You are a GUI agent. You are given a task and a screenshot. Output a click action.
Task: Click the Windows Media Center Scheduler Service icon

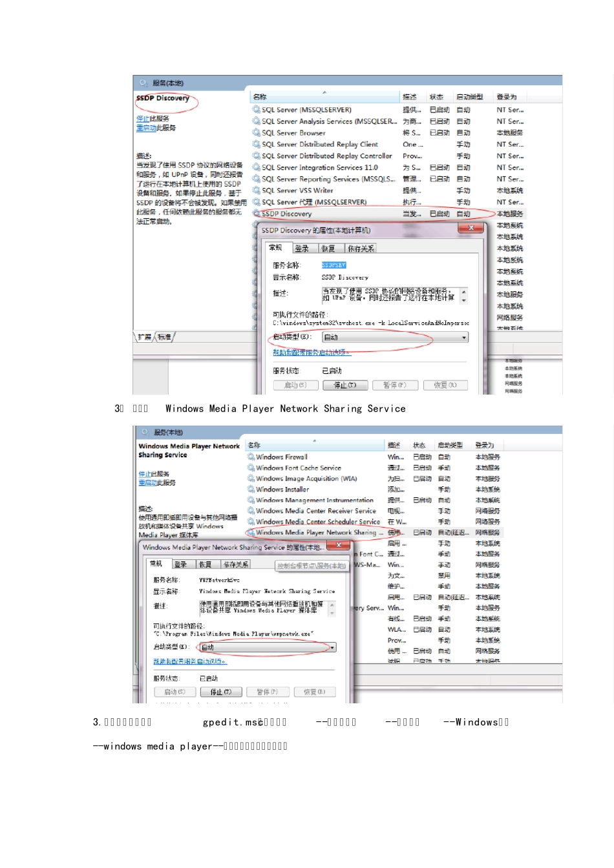coord(251,522)
